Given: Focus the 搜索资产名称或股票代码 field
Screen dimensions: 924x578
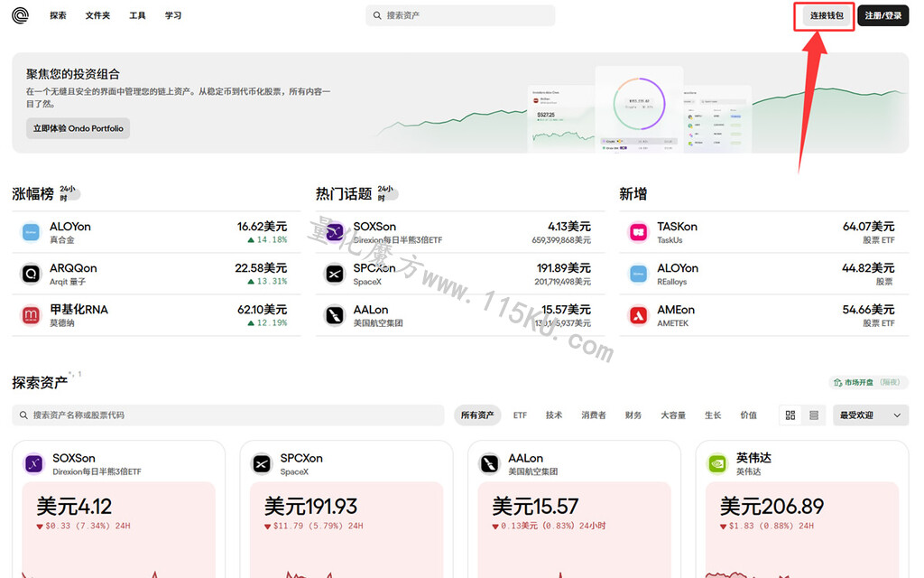Looking at the screenshot, I should coord(228,415).
